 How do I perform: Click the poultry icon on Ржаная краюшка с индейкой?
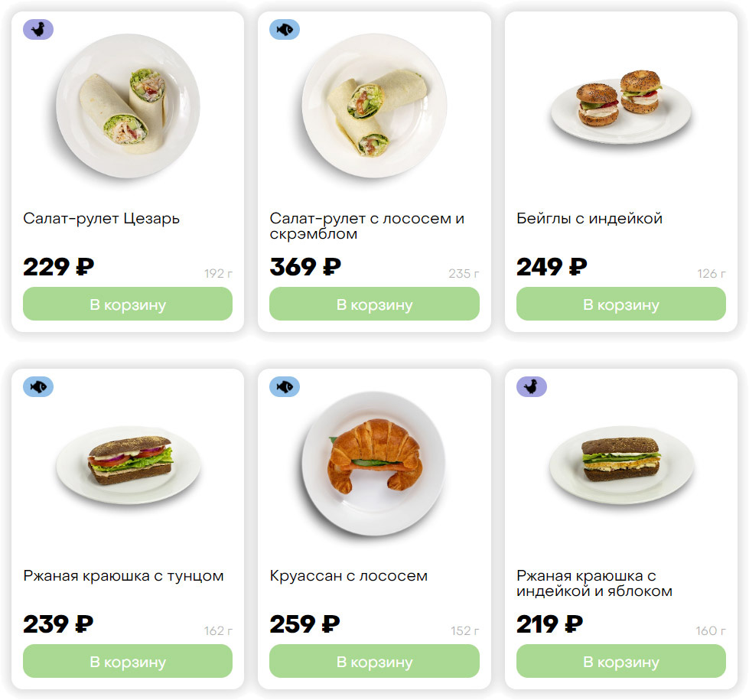532,387
